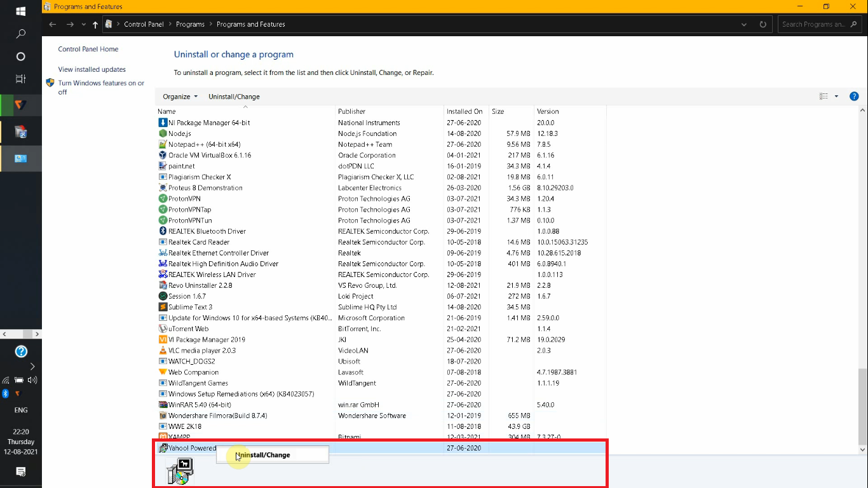The image size is (868, 488).
Task: Open the Start menu
Action: tap(20, 11)
